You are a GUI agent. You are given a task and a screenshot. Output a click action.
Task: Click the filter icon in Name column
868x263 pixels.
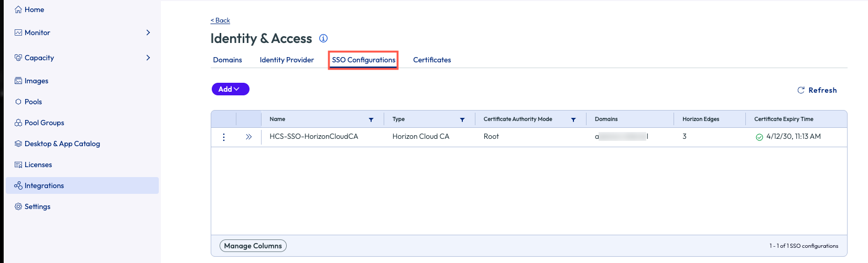pos(371,119)
